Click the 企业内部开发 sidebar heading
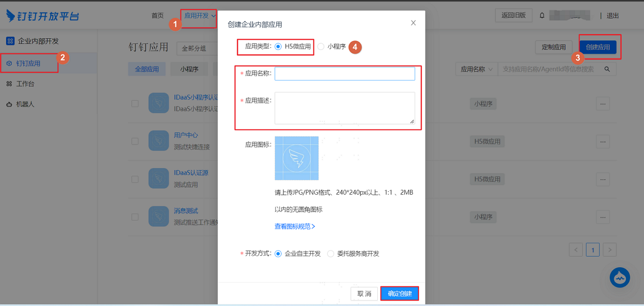Viewport: 644px width, 306px height. pyautogui.click(x=38, y=41)
